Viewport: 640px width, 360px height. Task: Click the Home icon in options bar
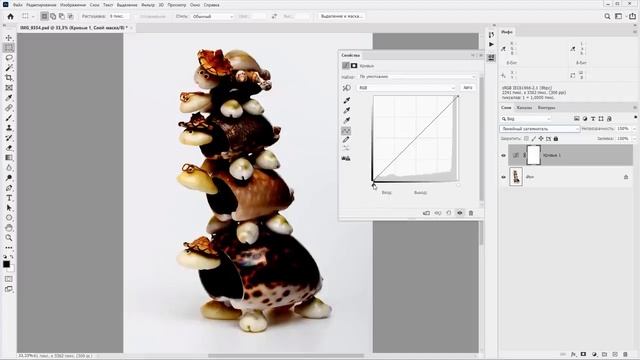(x=10, y=16)
